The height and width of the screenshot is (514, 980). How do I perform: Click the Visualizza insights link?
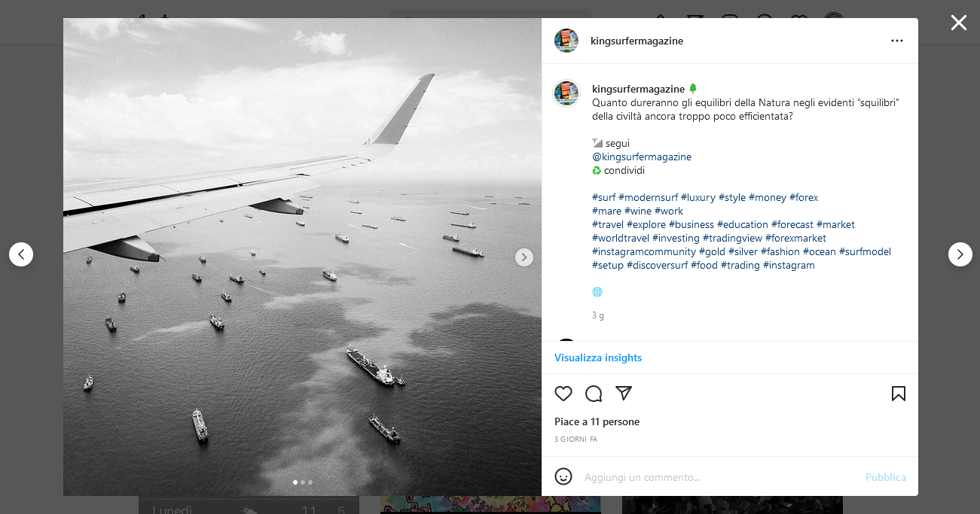click(598, 357)
